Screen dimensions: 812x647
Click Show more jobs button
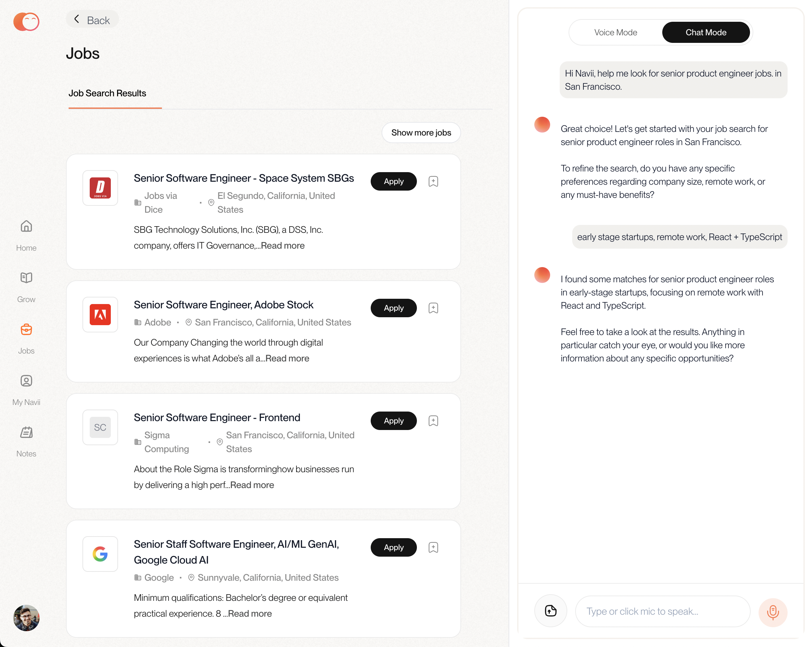[421, 133]
